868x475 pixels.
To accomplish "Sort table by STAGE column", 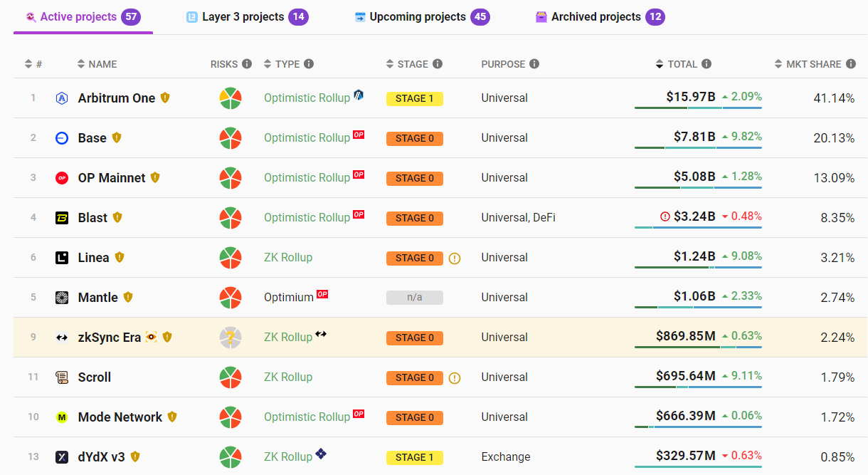I will click(407, 64).
